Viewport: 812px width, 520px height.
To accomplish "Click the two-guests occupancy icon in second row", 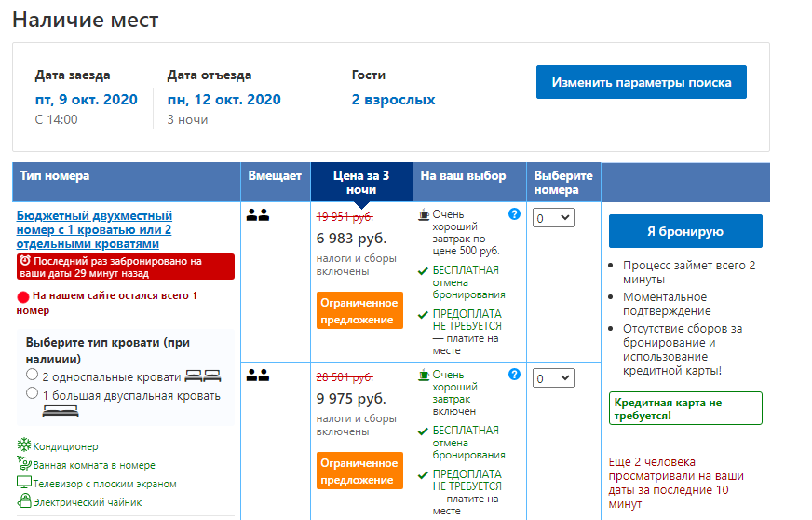I will [x=258, y=376].
